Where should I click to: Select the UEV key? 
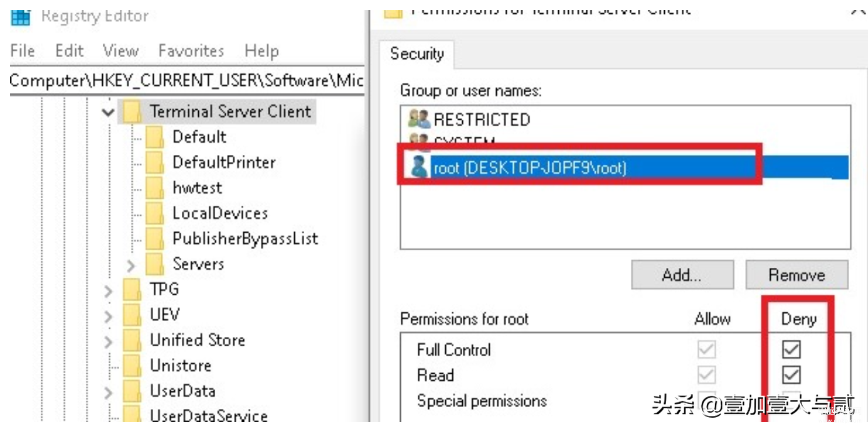(164, 314)
